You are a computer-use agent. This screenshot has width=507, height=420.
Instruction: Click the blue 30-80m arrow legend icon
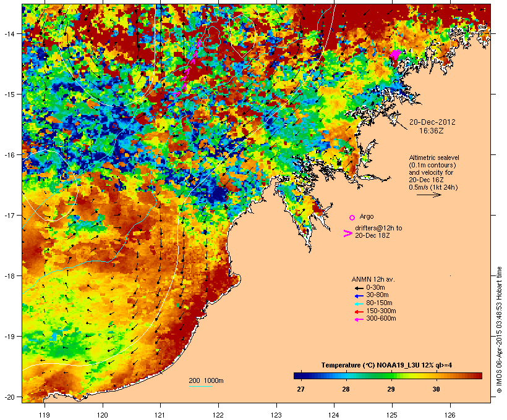click(359, 296)
